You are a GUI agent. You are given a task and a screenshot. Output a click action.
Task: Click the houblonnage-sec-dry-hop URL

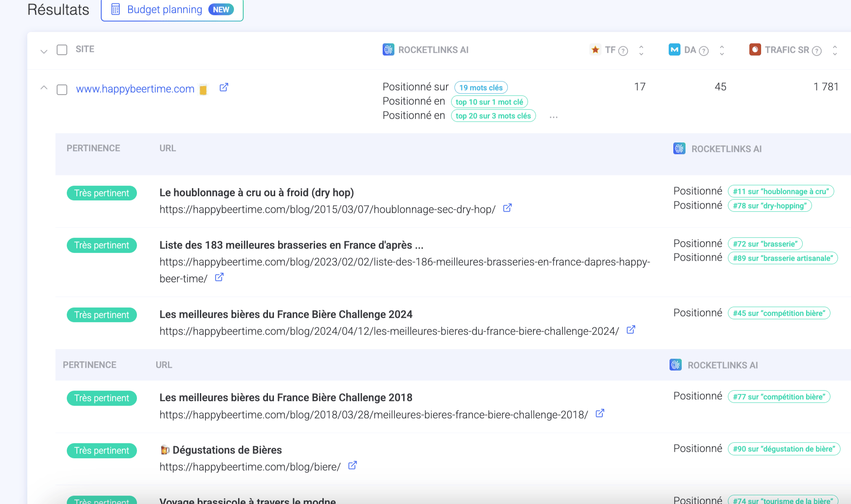[327, 209]
